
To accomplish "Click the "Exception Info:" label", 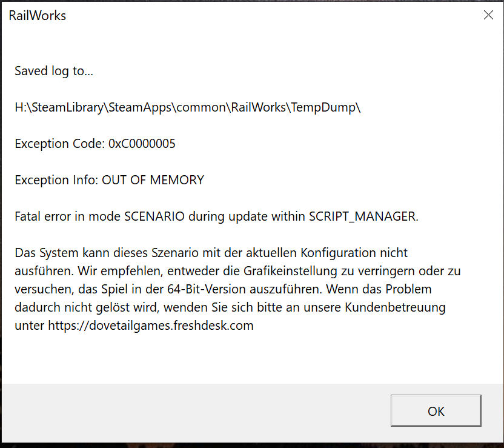I will (x=56, y=180).
